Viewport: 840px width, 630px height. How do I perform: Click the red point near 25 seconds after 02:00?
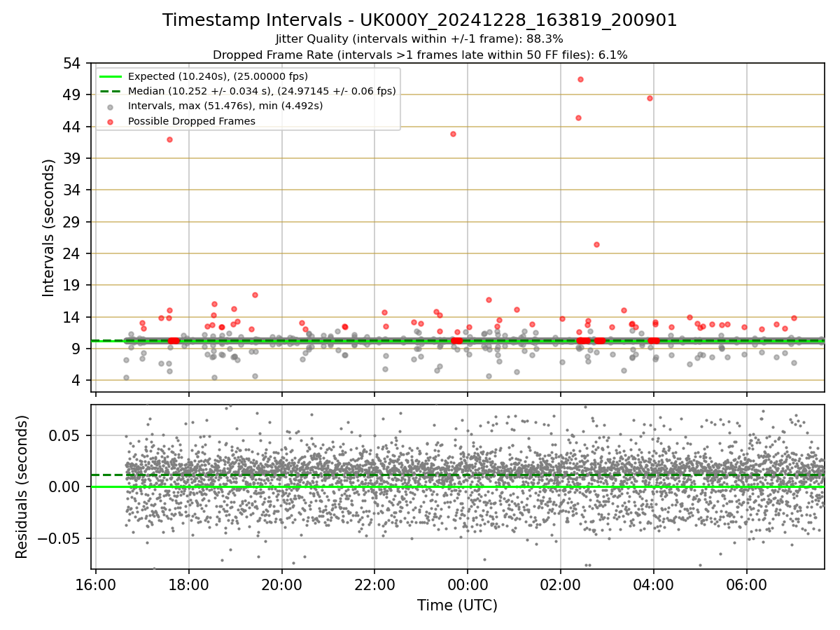(x=596, y=244)
